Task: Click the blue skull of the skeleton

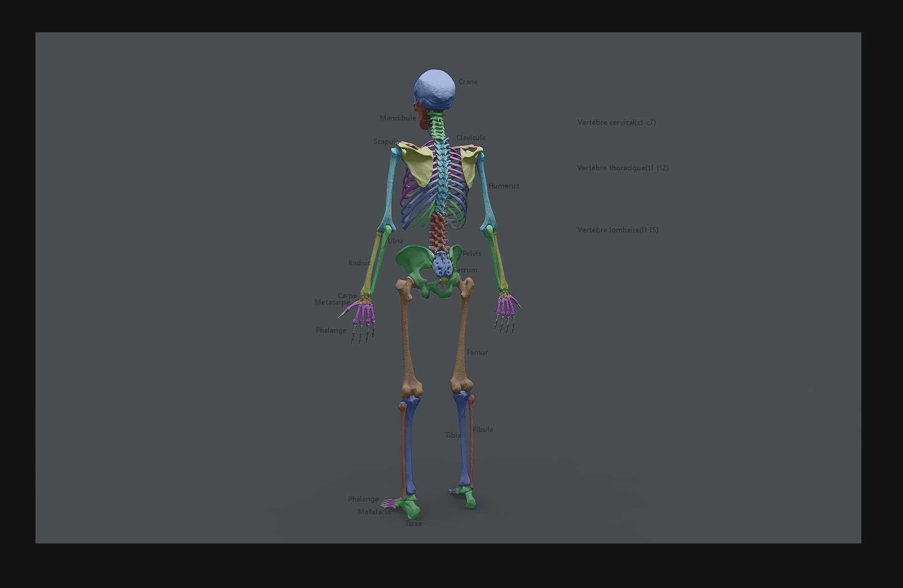Action: tap(435, 89)
